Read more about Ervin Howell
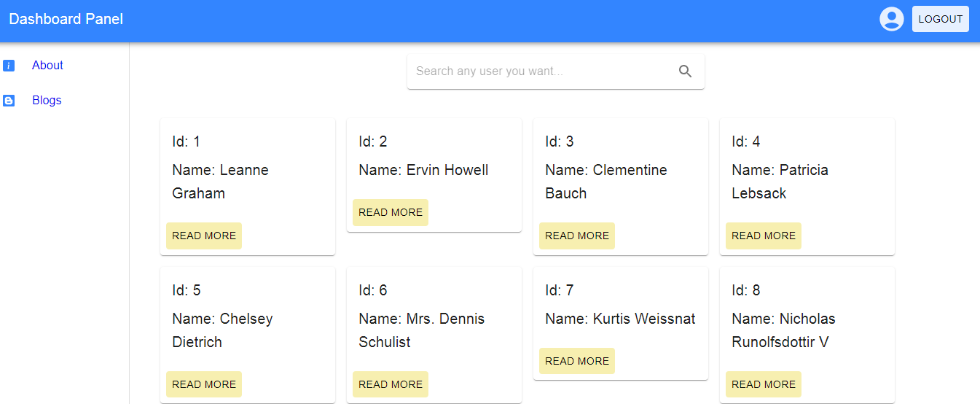 pyautogui.click(x=391, y=212)
